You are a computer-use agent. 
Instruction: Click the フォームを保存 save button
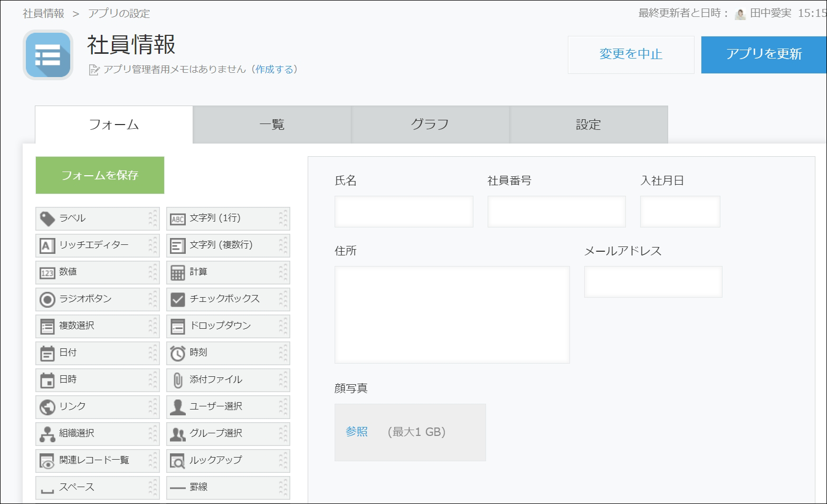click(99, 175)
